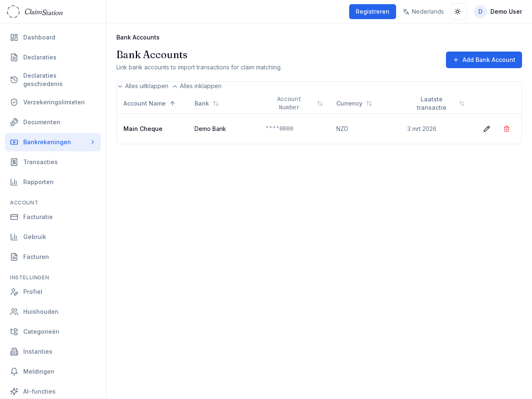Viewport: 532px width, 399px height.
Task: Click the Registreren button
Action: [x=372, y=12]
